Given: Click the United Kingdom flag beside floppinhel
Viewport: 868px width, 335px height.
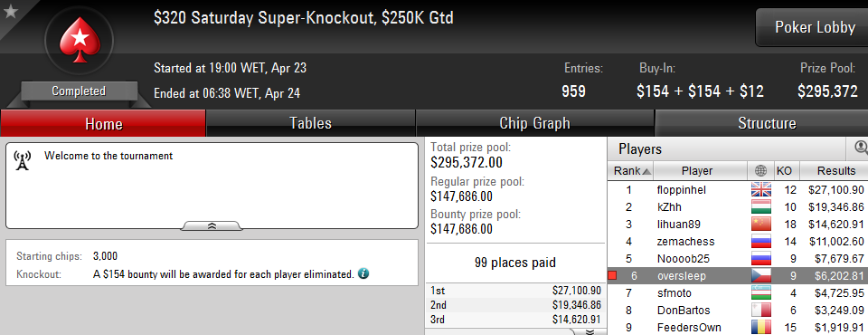Looking at the screenshot, I should (x=761, y=190).
